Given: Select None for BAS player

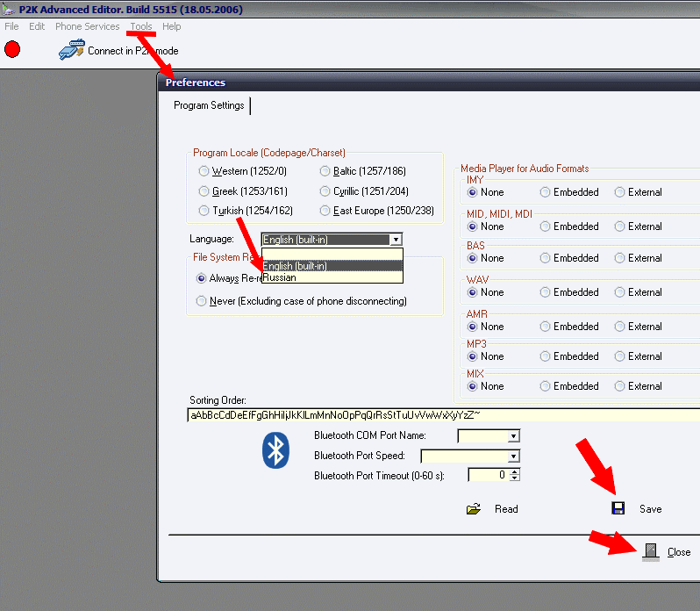Looking at the screenshot, I should [x=472, y=258].
